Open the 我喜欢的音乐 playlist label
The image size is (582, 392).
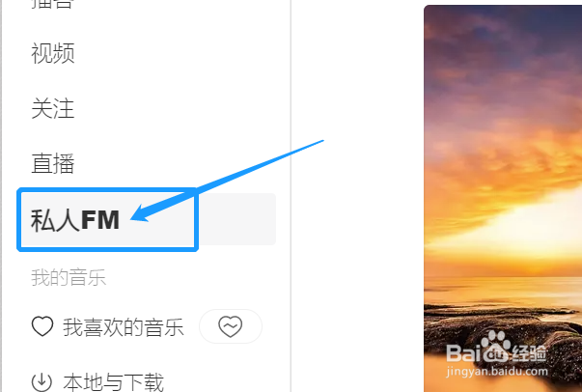(x=124, y=327)
